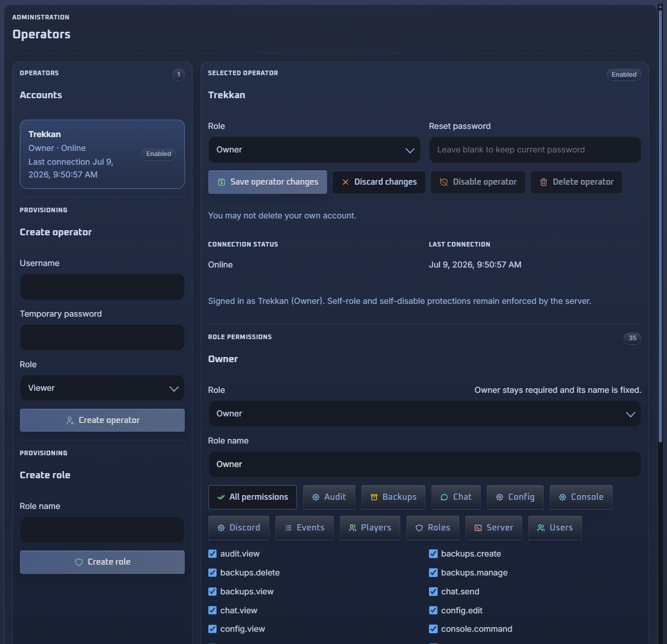
Task: Uncheck the chat.view permission
Action: tap(212, 610)
